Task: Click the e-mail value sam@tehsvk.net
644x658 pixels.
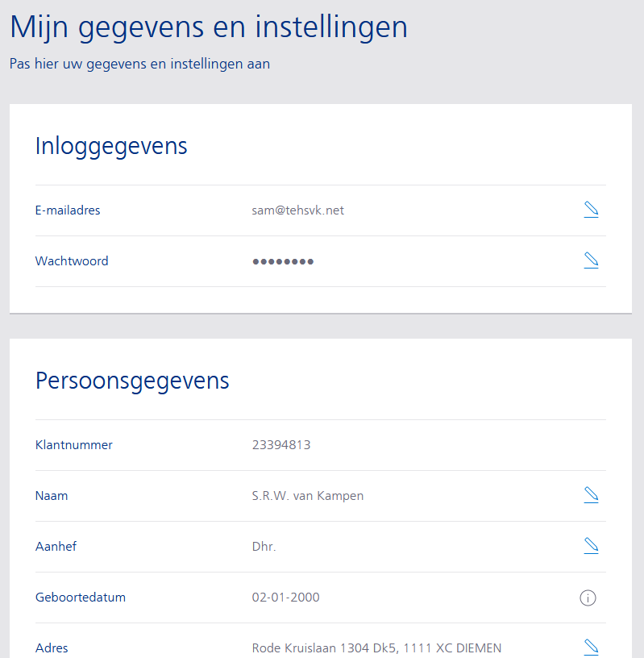Action: tap(297, 210)
